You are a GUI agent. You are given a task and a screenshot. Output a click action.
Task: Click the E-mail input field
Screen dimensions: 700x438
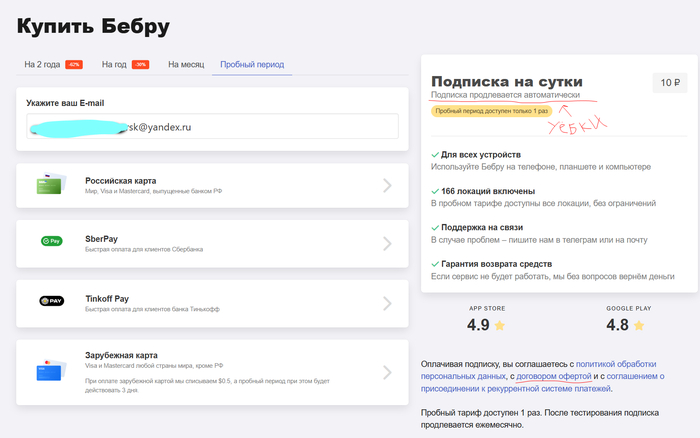click(x=213, y=129)
